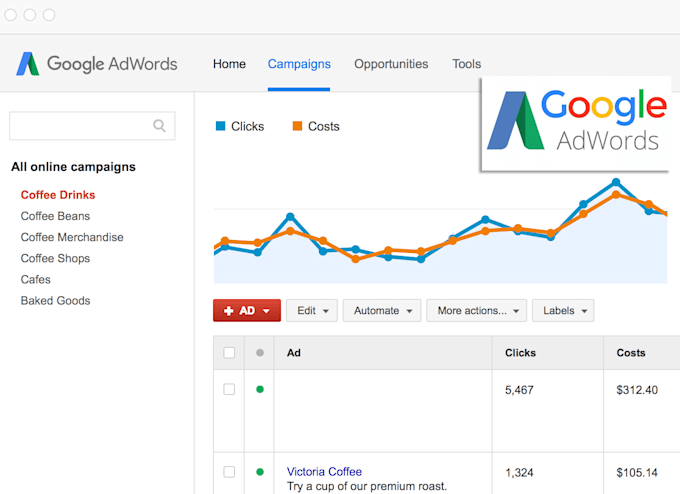Viewport: 680px width, 494px height.
Task: Click the Costs legend label
Action: [324, 126]
